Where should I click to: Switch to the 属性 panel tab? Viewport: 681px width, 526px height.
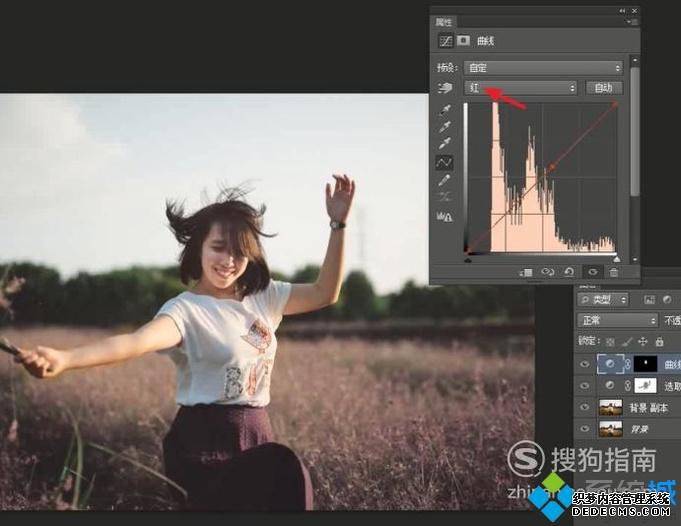tap(443, 22)
